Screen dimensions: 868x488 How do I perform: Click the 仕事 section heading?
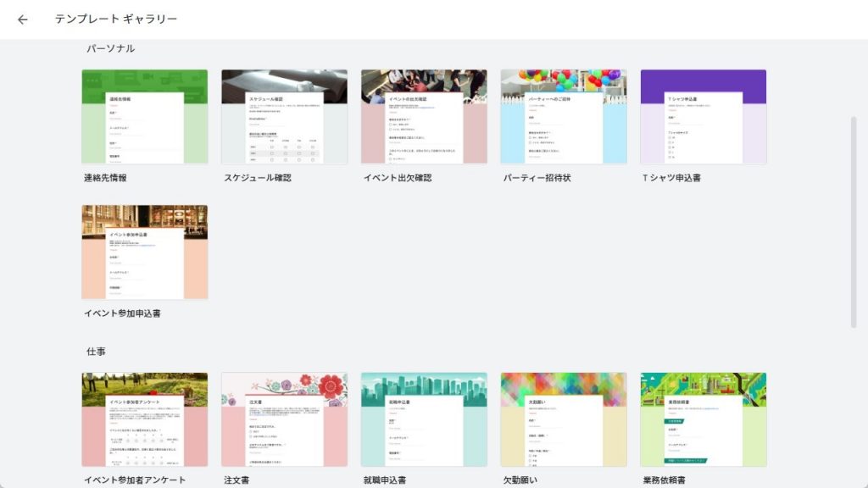tap(96, 352)
